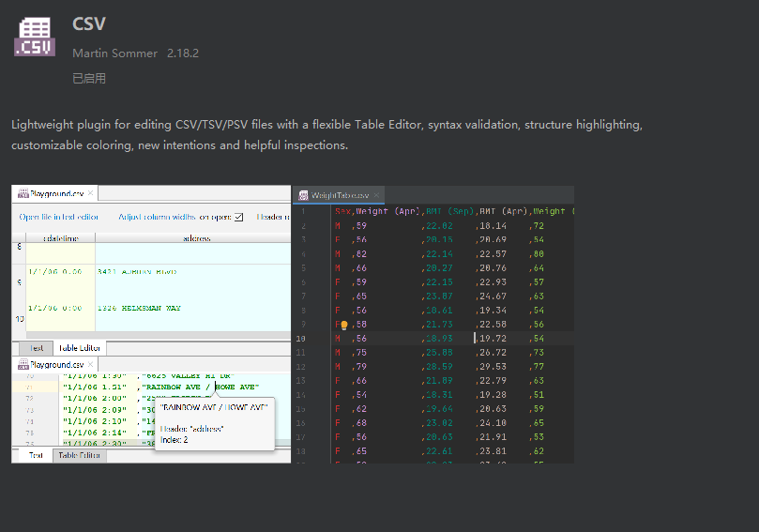Click 'Open file in text editor' link
The height and width of the screenshot is (532, 759).
click(x=58, y=217)
